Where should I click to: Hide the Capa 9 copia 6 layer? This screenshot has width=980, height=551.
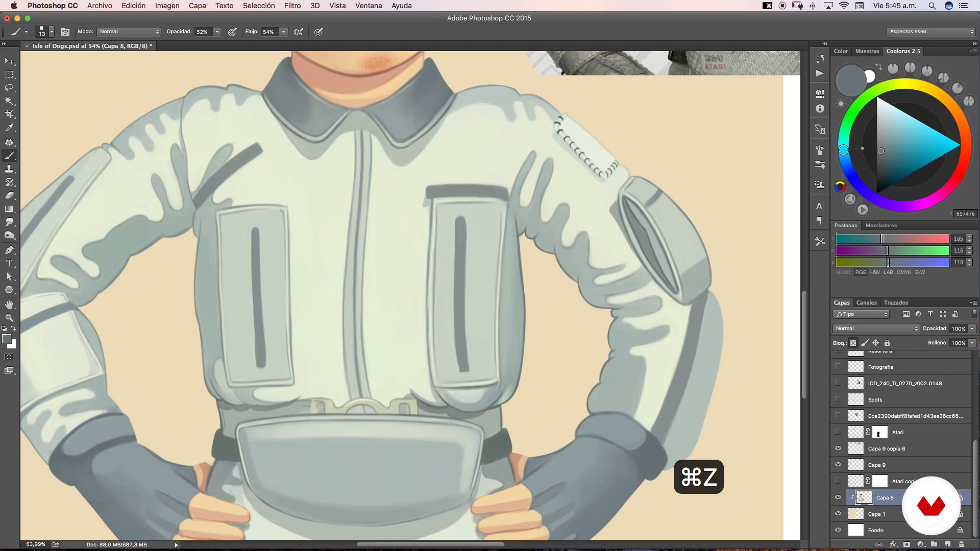click(838, 448)
